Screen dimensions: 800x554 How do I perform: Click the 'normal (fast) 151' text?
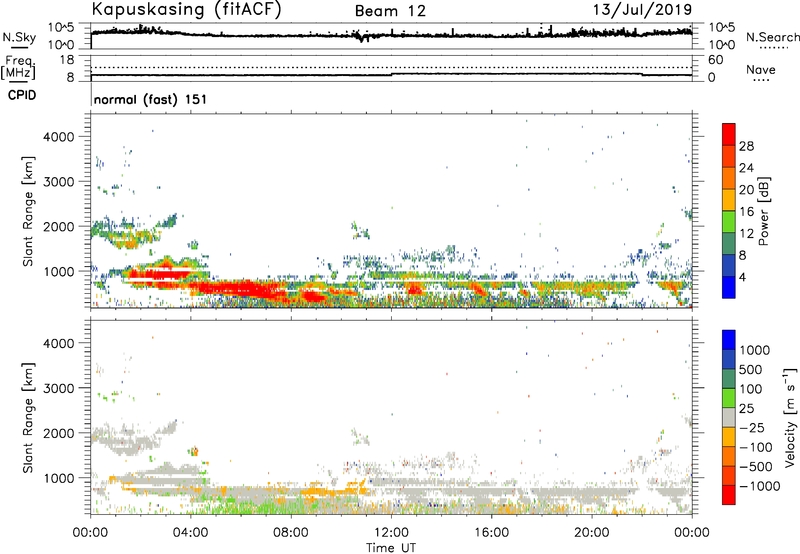coord(151,99)
